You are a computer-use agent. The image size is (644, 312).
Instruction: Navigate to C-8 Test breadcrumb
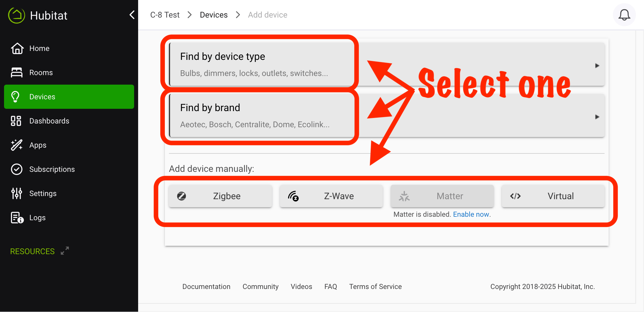tap(165, 15)
